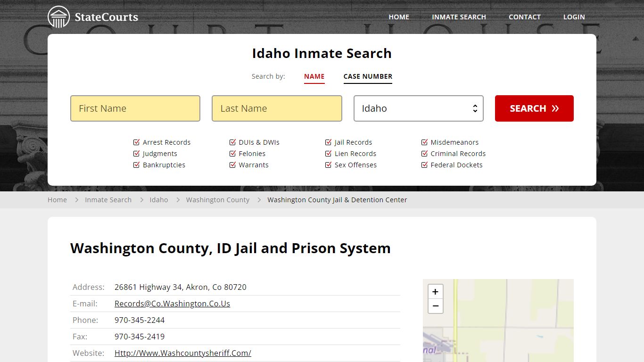
Task: Toggle the Lien Records checkbox
Action: (x=329, y=154)
